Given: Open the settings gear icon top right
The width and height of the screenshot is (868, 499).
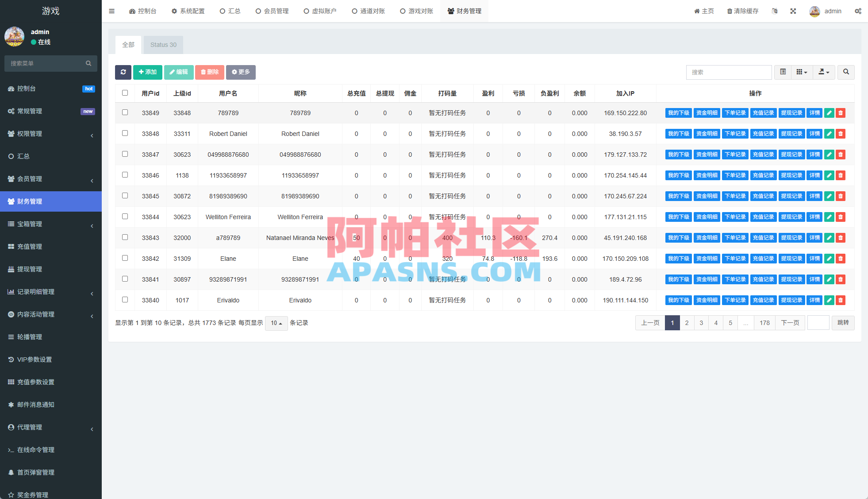Looking at the screenshot, I should [x=858, y=11].
